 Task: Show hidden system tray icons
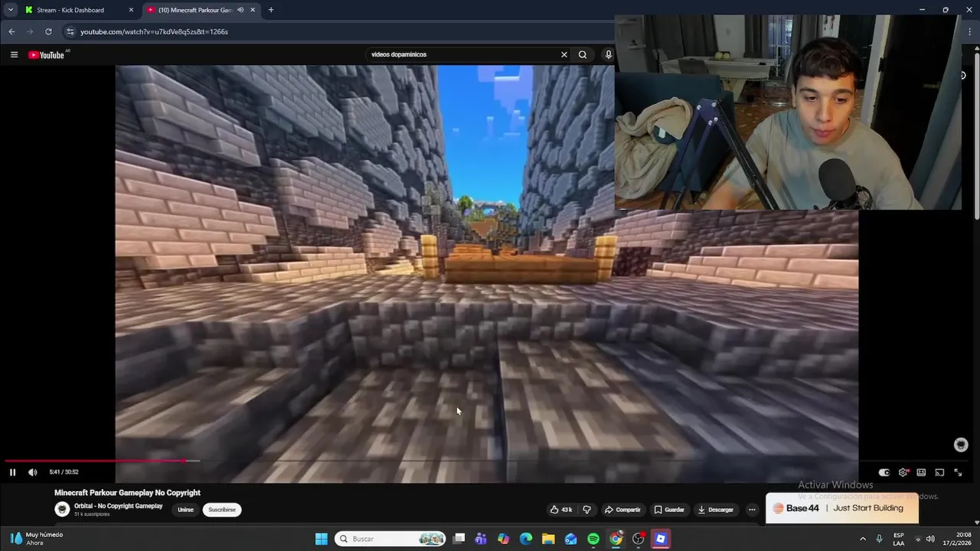862,539
